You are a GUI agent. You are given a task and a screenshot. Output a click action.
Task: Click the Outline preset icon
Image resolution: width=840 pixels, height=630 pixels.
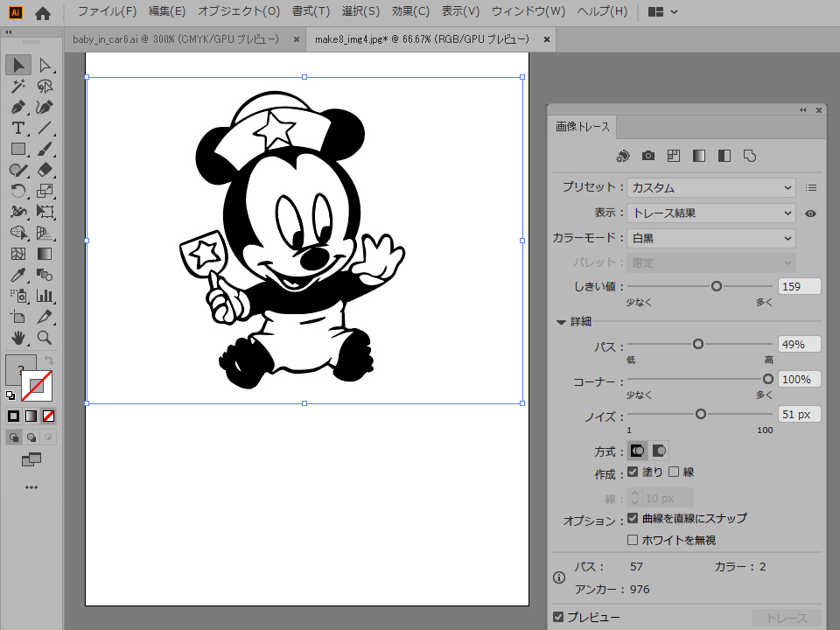(x=750, y=156)
